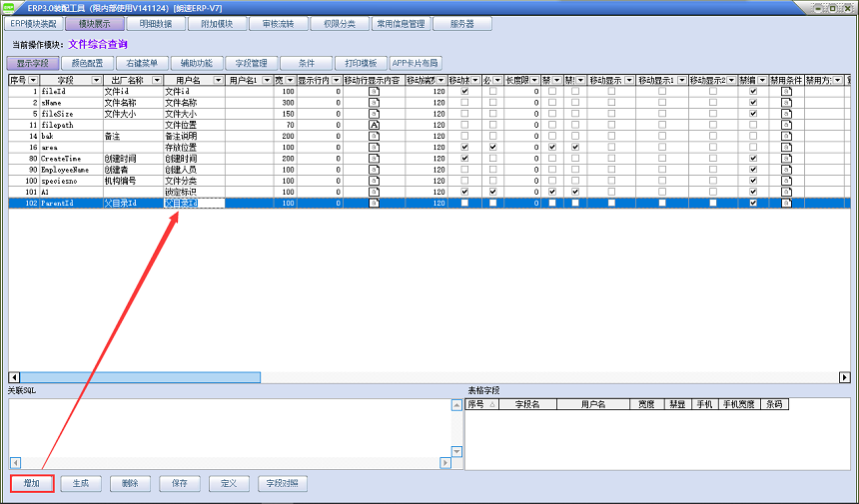
Task: Open the memo icon in the ParentId row
Action: (374, 204)
